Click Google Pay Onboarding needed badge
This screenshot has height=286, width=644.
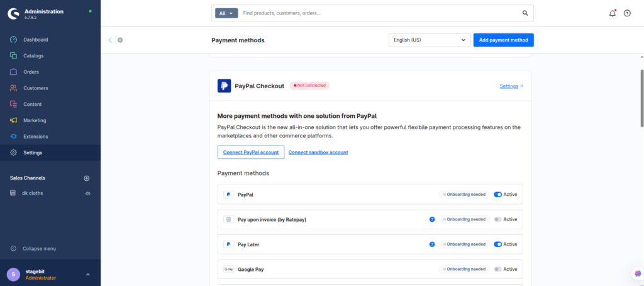pos(464,269)
